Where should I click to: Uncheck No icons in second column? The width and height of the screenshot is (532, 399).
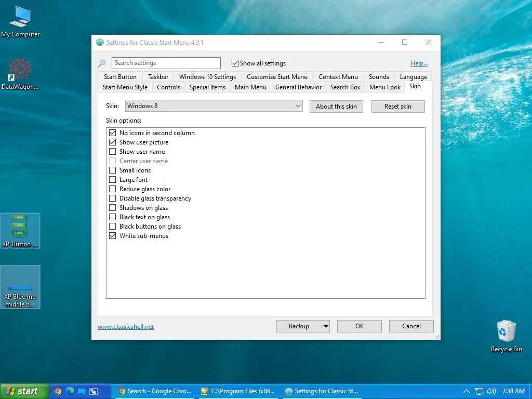coord(113,133)
